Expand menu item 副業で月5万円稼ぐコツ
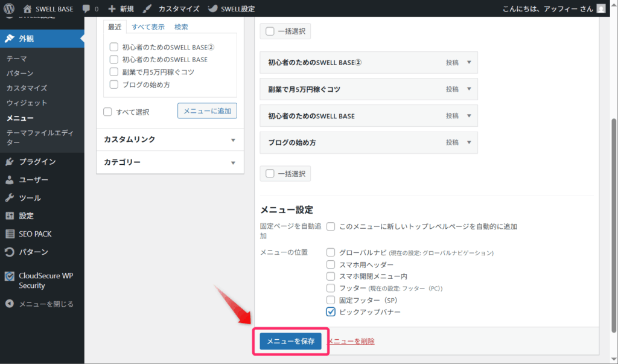The height and width of the screenshot is (364, 618). [x=469, y=89]
